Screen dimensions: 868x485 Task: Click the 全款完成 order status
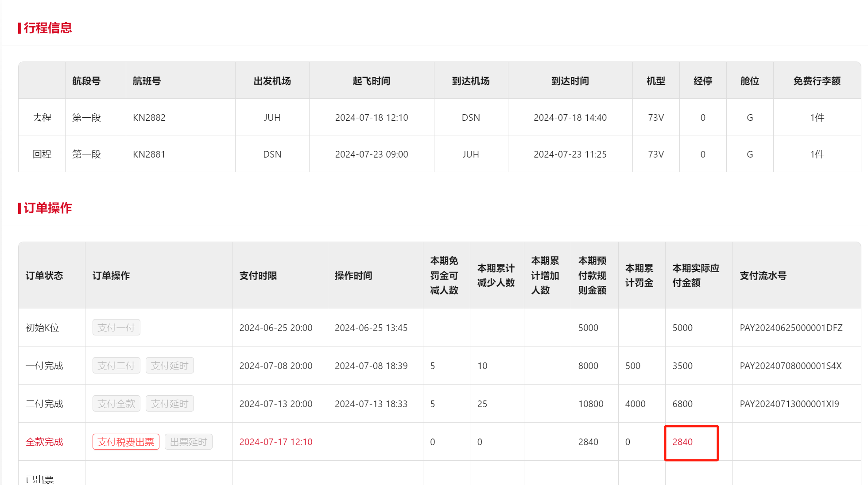click(x=44, y=442)
